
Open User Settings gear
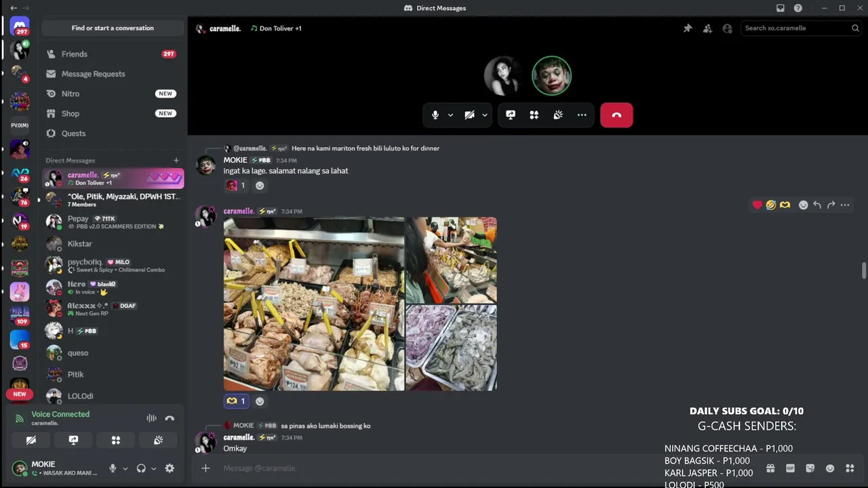(170, 468)
